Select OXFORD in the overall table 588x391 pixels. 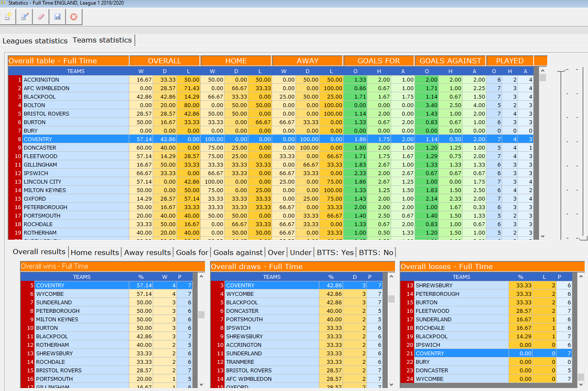270,198
